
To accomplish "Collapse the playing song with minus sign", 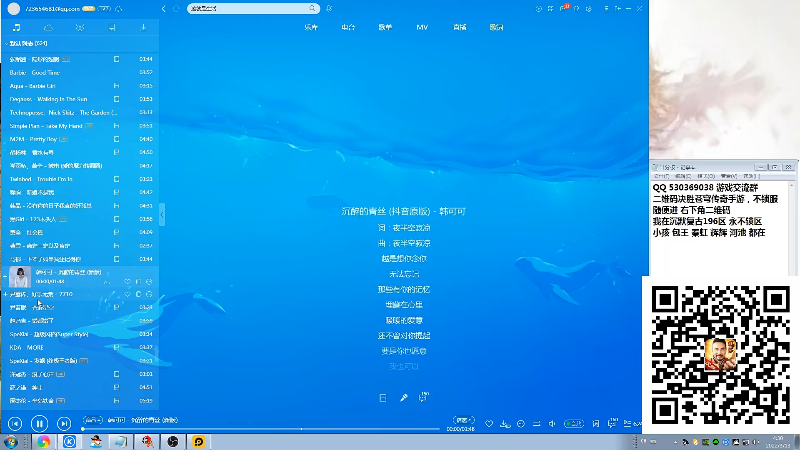I will 5,277.
